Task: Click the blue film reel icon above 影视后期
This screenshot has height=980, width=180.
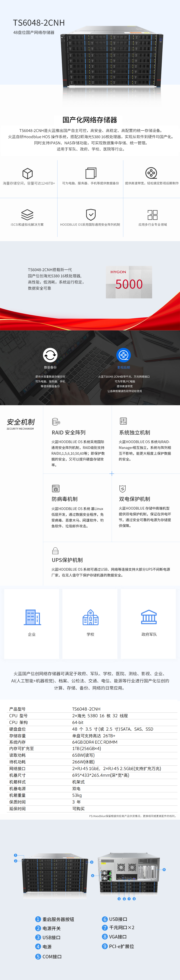Action: point(123,355)
